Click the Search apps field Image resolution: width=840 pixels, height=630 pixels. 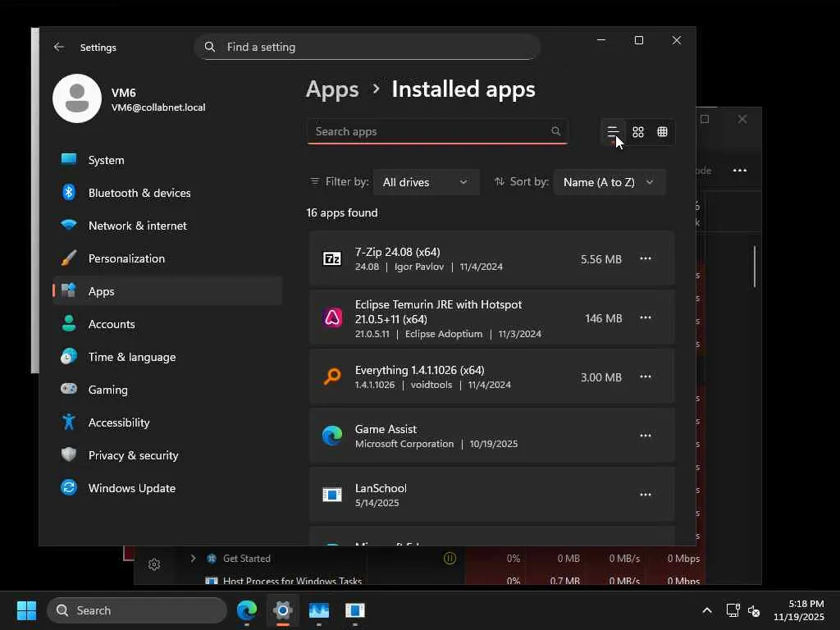click(x=437, y=131)
